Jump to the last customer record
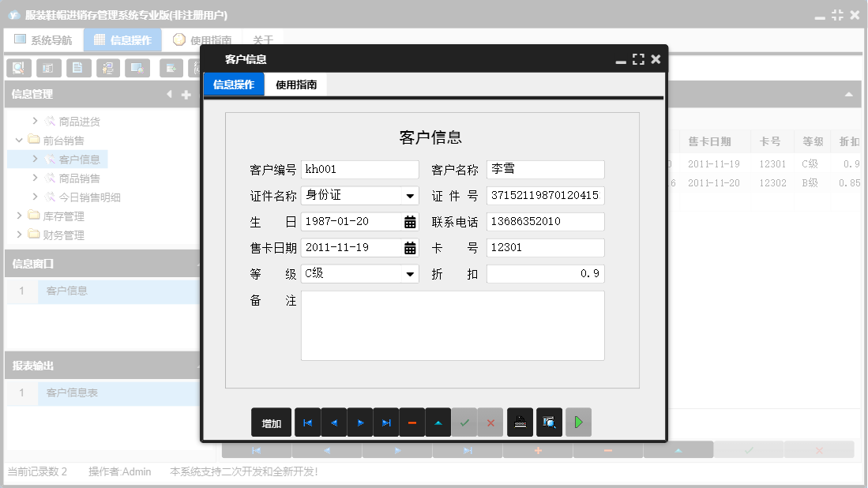Screen dimensions: 868x488 click(385, 422)
